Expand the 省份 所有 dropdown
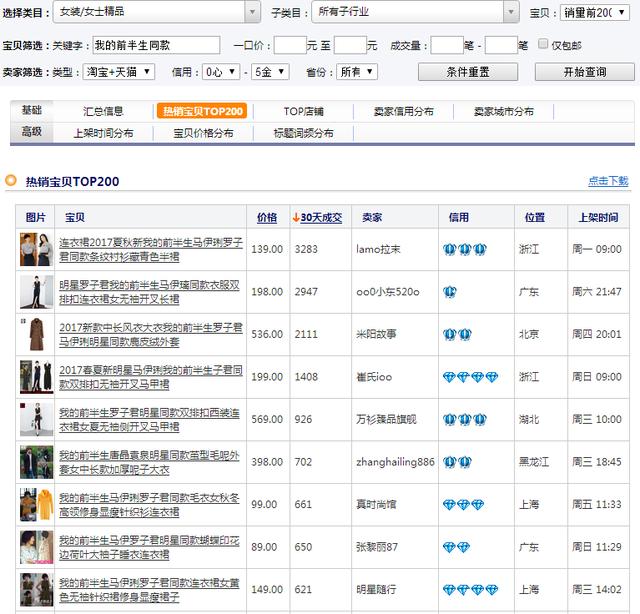The width and height of the screenshot is (640, 614). click(357, 72)
